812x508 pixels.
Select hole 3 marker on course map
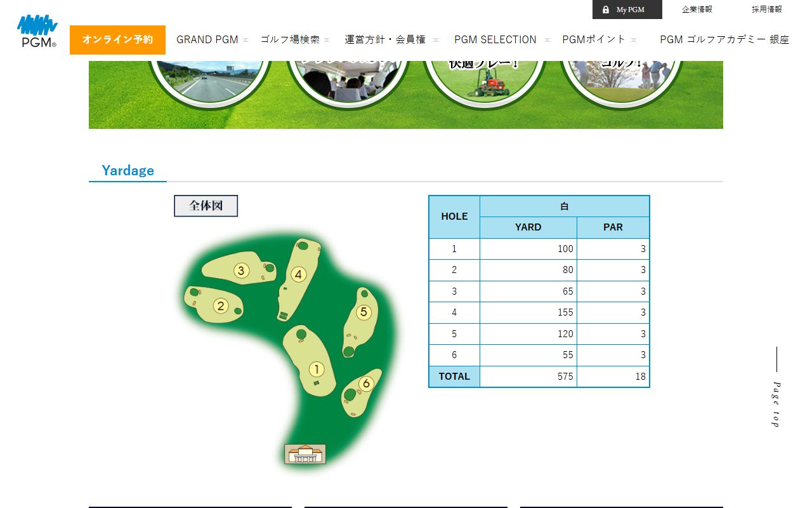tap(241, 271)
